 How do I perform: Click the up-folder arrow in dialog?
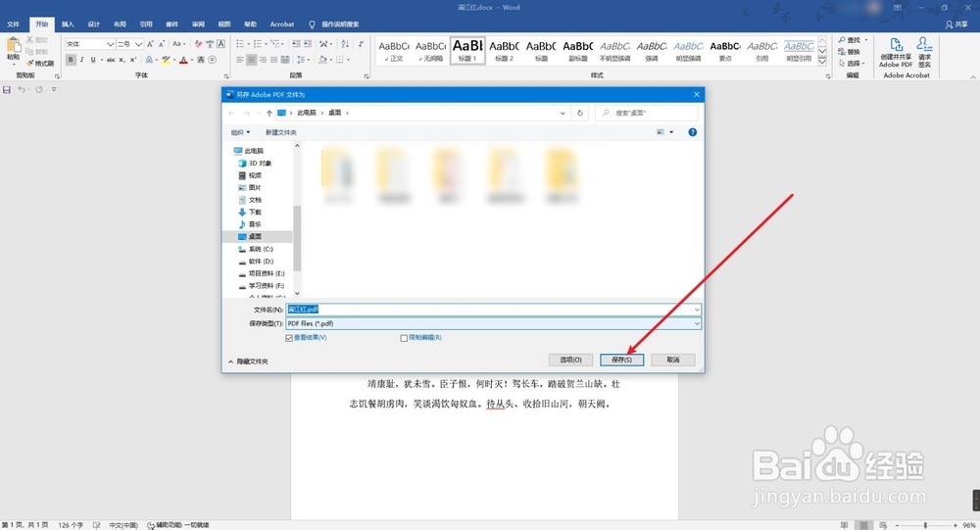coord(269,113)
